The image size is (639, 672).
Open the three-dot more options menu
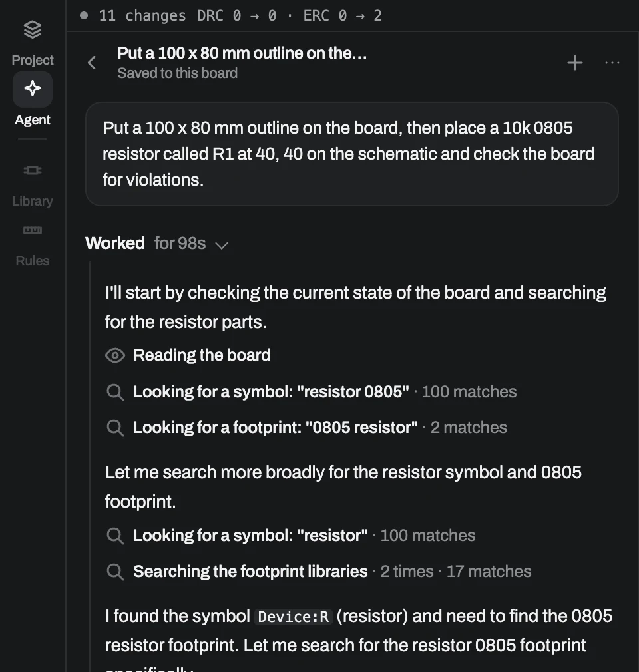[x=612, y=63]
